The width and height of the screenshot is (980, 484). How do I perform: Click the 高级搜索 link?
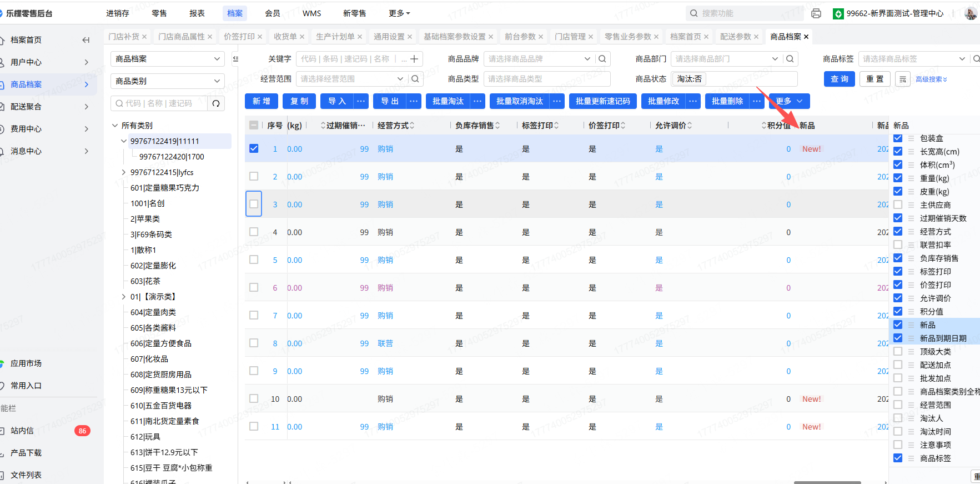coord(931,79)
